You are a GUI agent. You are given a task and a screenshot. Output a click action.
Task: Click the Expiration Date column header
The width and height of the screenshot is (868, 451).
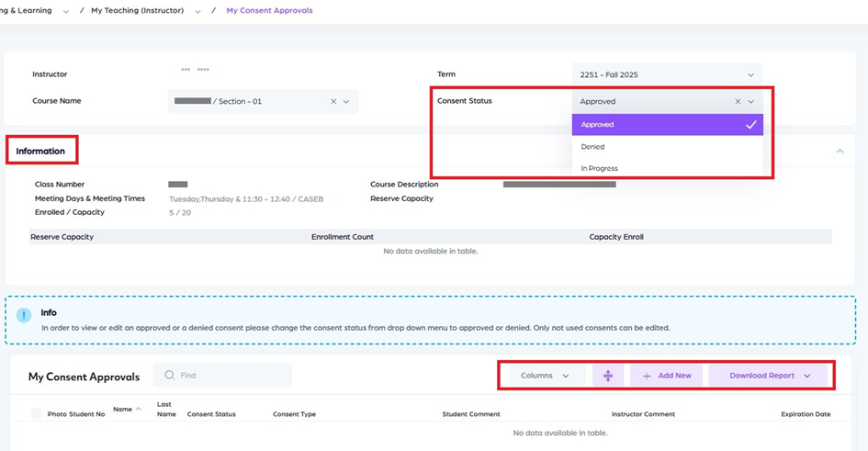806,414
